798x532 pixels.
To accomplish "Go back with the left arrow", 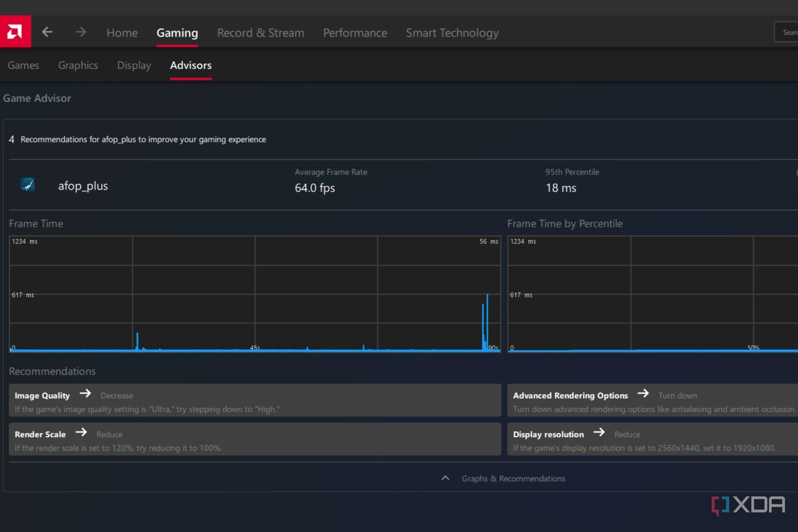I will [47, 32].
